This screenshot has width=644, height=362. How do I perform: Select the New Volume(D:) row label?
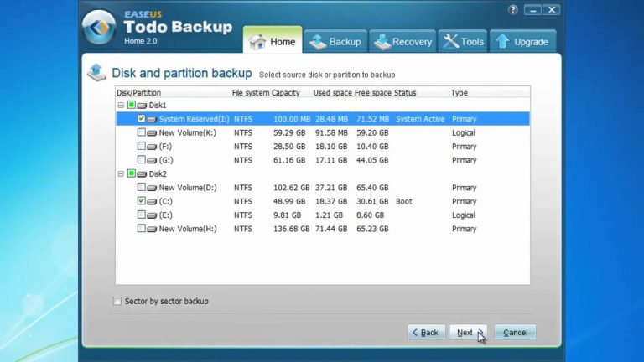[188, 188]
